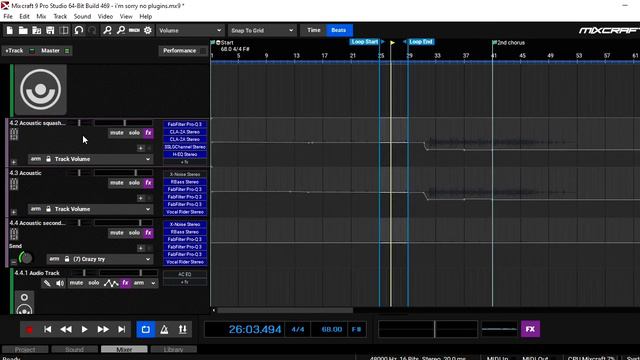Click the record button in transport

[29, 329]
